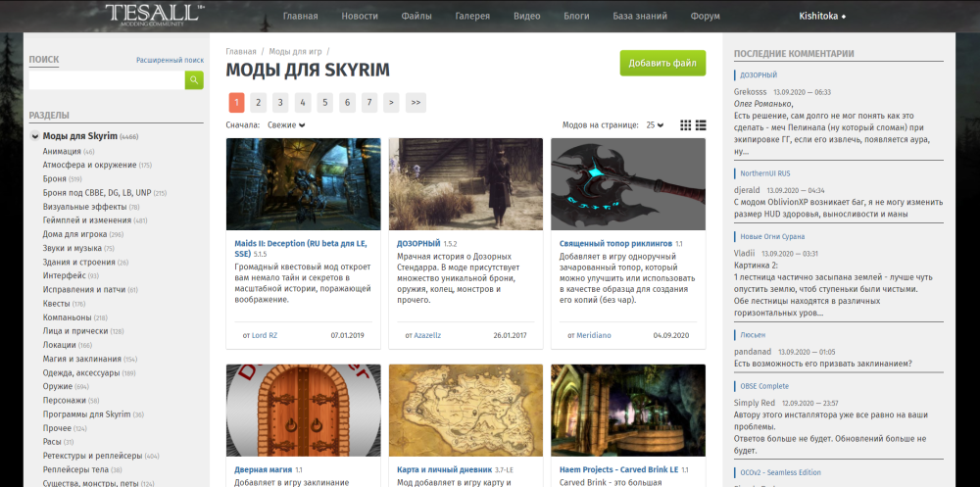The height and width of the screenshot is (487, 980).
Task: Open author Lord RZ profile
Action: coord(265,335)
